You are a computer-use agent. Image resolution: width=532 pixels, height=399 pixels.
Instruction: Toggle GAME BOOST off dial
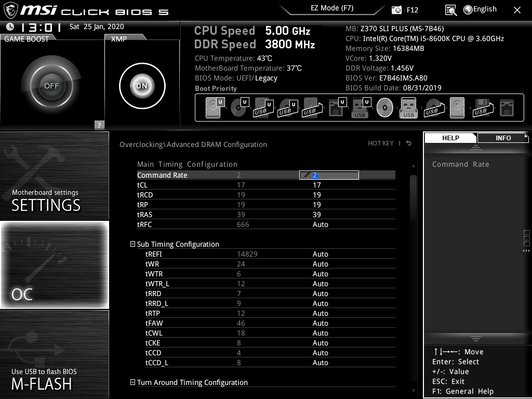pyautogui.click(x=52, y=85)
